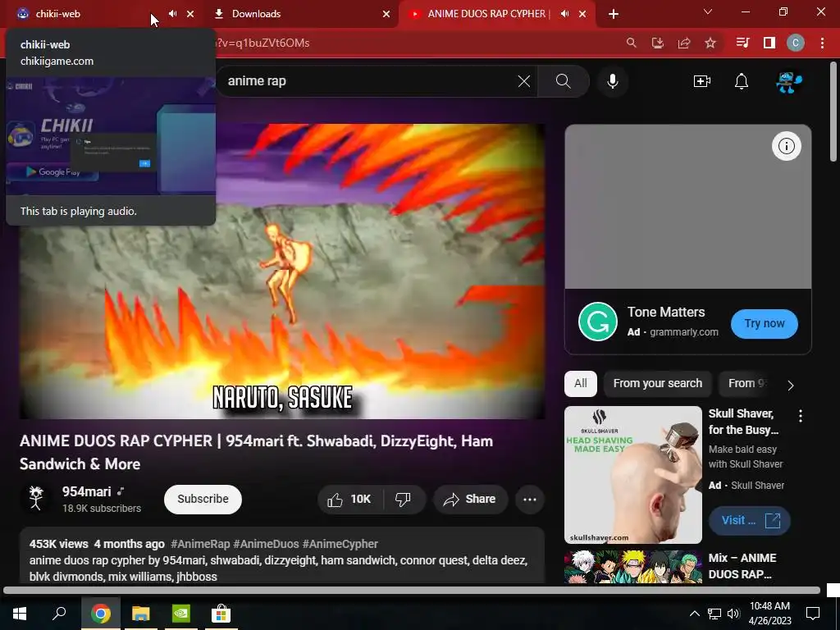Screen dimensions: 840x630
Task: Click the YouTube search field
Action: coord(370,81)
